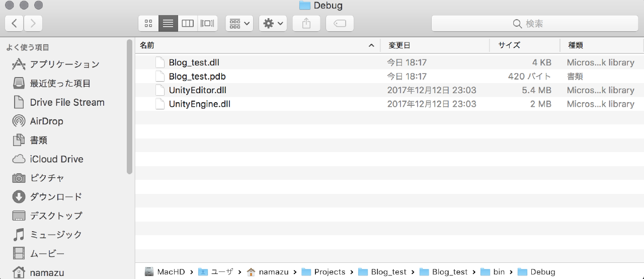Open ダウンロード in the sidebar
Viewport: 644px width, 279px height.
[x=47, y=197]
